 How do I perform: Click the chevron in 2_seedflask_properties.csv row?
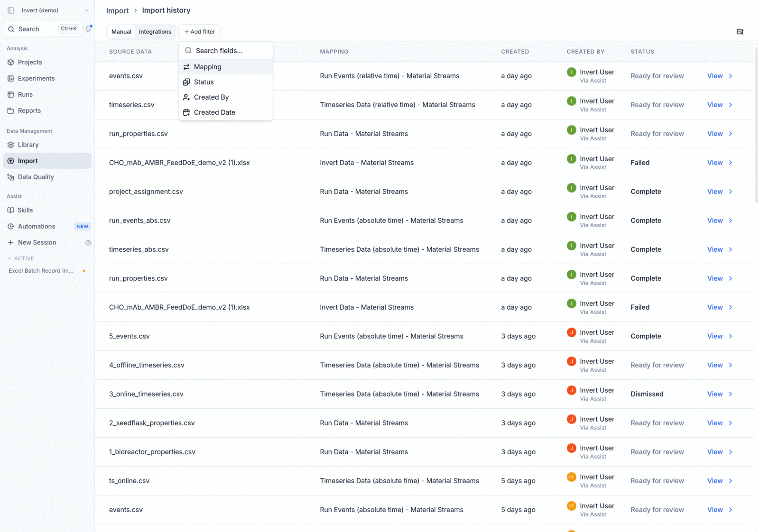point(731,423)
